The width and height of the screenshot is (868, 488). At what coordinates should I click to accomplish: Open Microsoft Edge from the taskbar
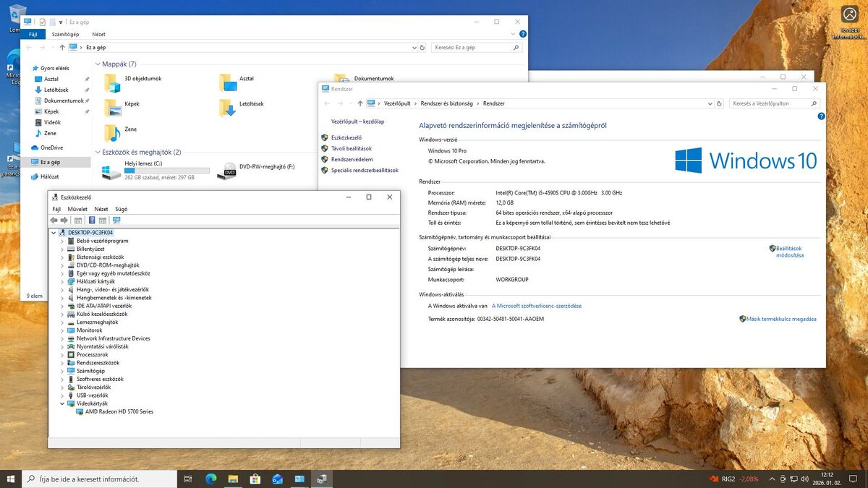click(211, 479)
